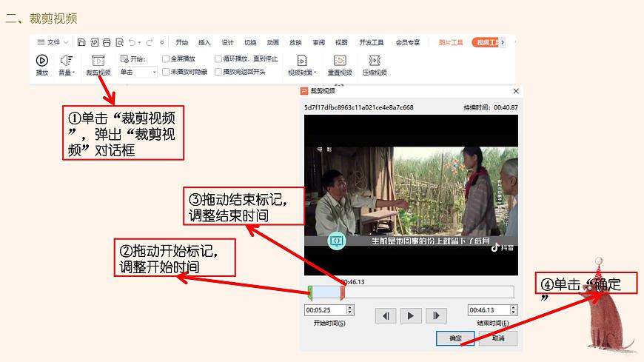Click the play button in trim dialog
Viewport: 644px width, 362px height.
[x=411, y=315]
